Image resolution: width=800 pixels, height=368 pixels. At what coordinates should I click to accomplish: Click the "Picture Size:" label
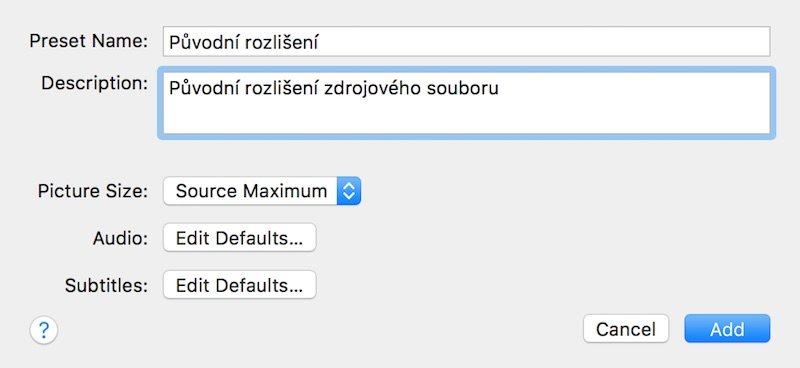click(93, 192)
